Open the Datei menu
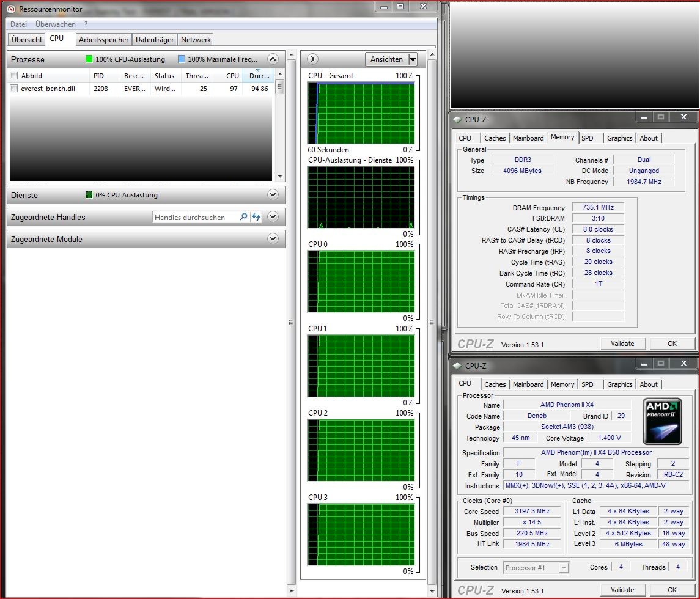Viewport: 700px width, 599px height. tap(18, 24)
